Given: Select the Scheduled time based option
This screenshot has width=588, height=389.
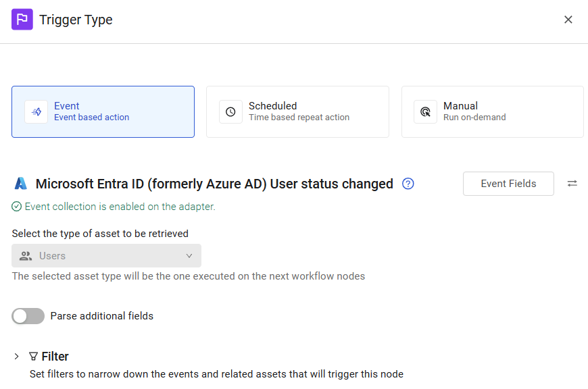Looking at the screenshot, I should coord(297,111).
